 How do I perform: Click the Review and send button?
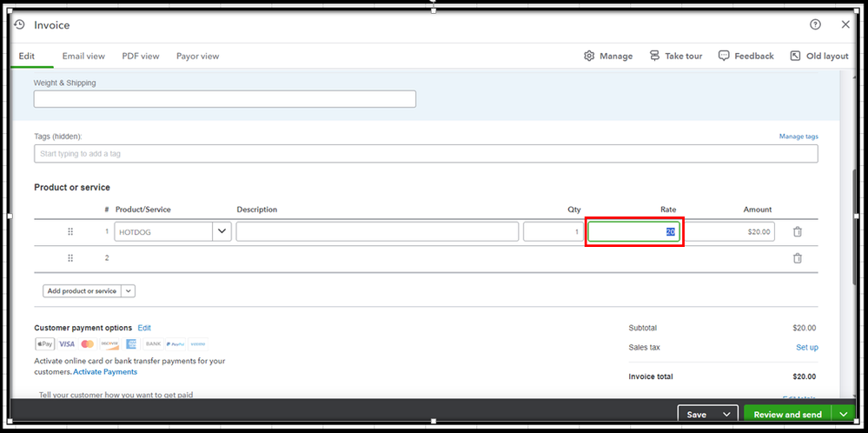[x=787, y=414]
